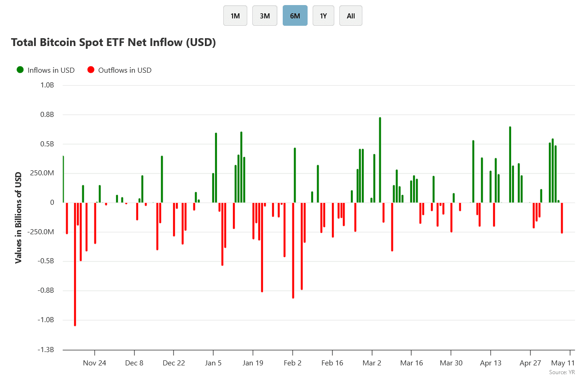The height and width of the screenshot is (376, 588).
Task: Toggle Outflows in USD legend series
Action: pyautogui.click(x=119, y=70)
